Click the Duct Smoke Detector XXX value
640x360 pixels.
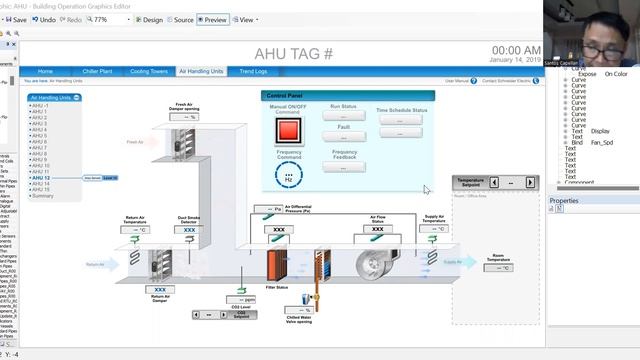tap(189, 230)
